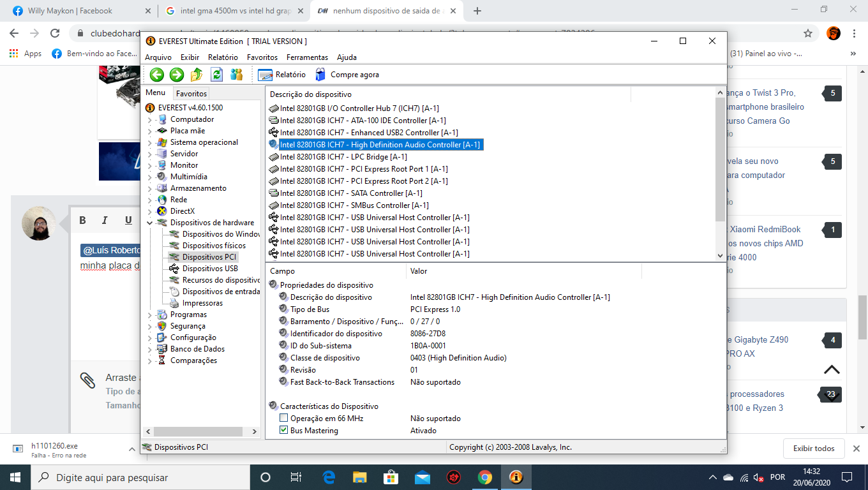Select PCI Express Root Port 2 row
This screenshot has height=490, width=868.
click(364, 181)
